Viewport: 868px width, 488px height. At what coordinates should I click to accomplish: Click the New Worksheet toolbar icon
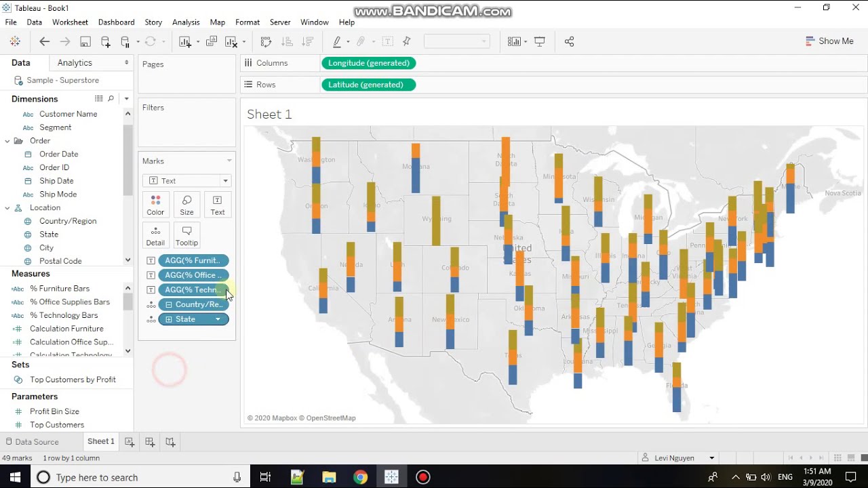pyautogui.click(x=185, y=41)
